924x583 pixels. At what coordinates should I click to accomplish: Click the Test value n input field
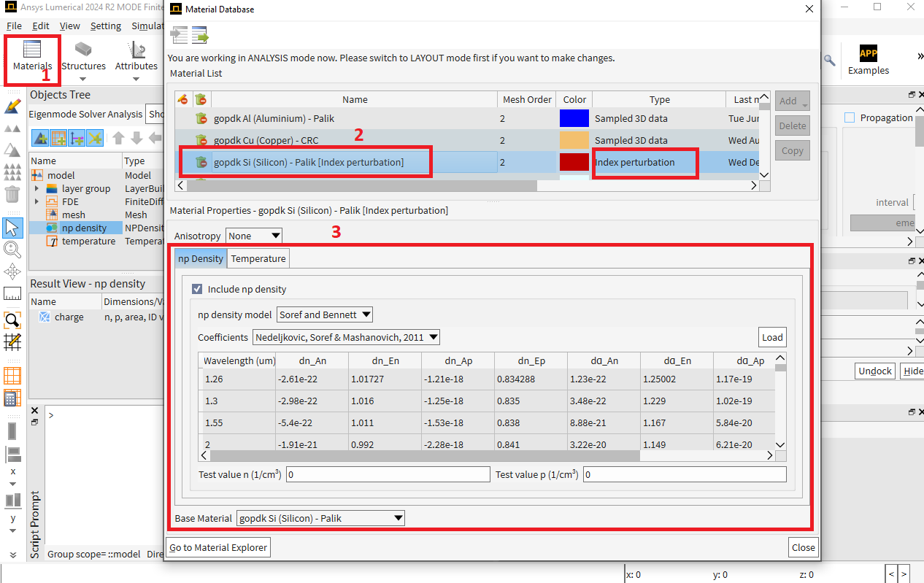[388, 474]
